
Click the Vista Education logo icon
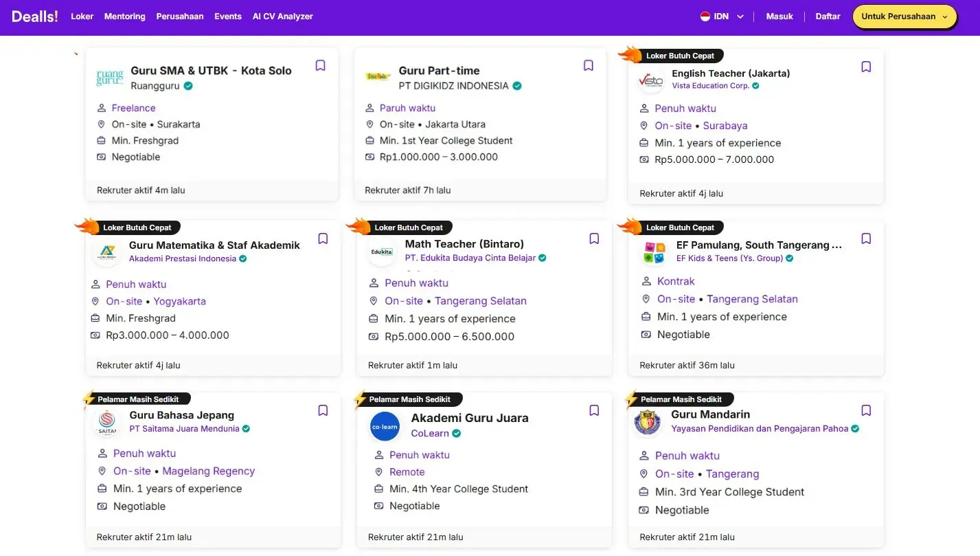coord(650,80)
